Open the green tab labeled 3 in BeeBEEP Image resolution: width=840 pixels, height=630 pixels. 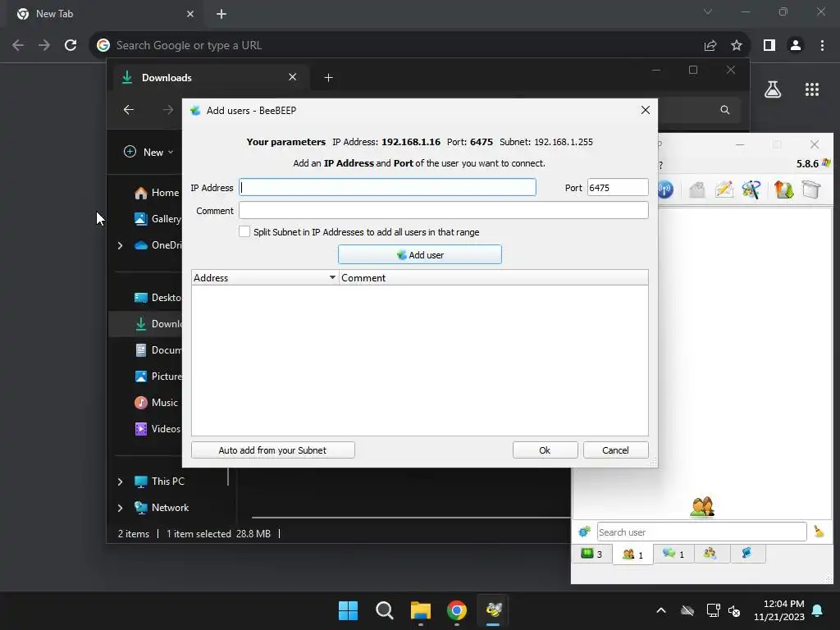(592, 554)
